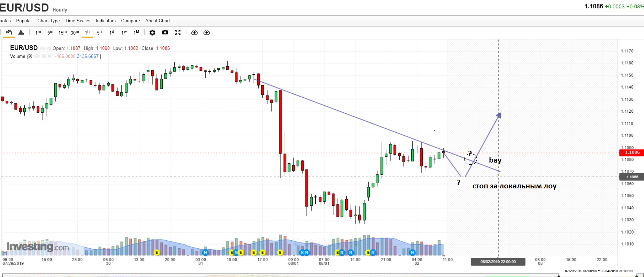Switch to the area chart icon

click(21, 32)
